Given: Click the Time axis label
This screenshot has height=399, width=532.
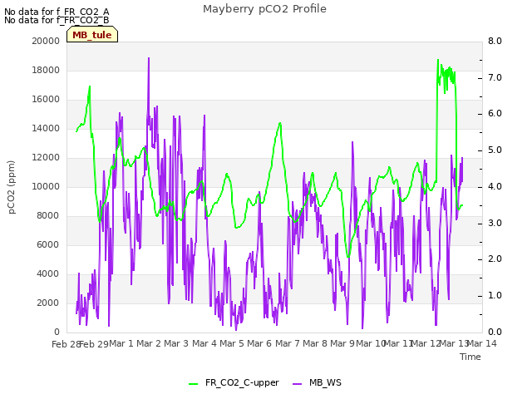Looking at the screenshot, I should [470, 357].
